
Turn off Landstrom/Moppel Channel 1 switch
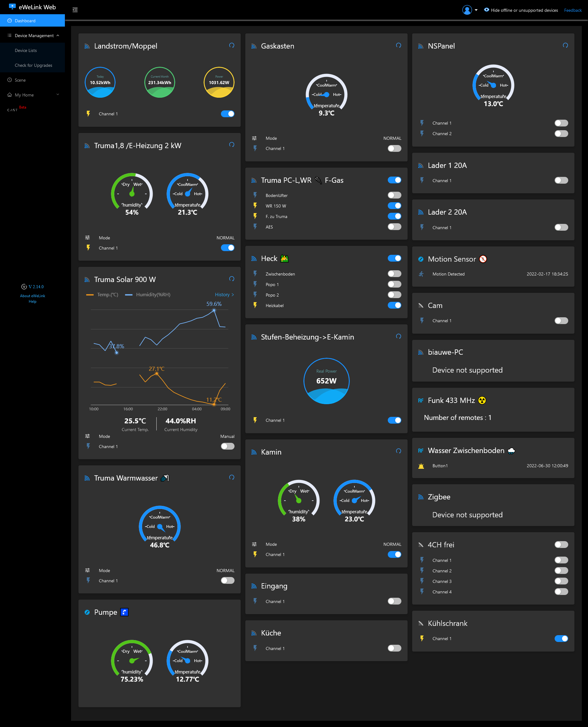point(228,114)
